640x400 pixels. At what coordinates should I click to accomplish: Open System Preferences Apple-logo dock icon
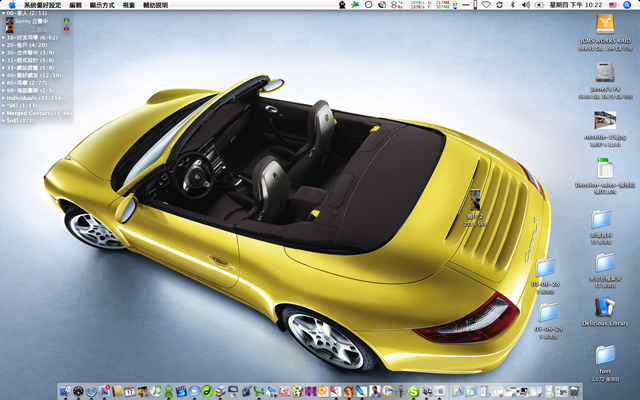pyautogui.click(x=439, y=391)
